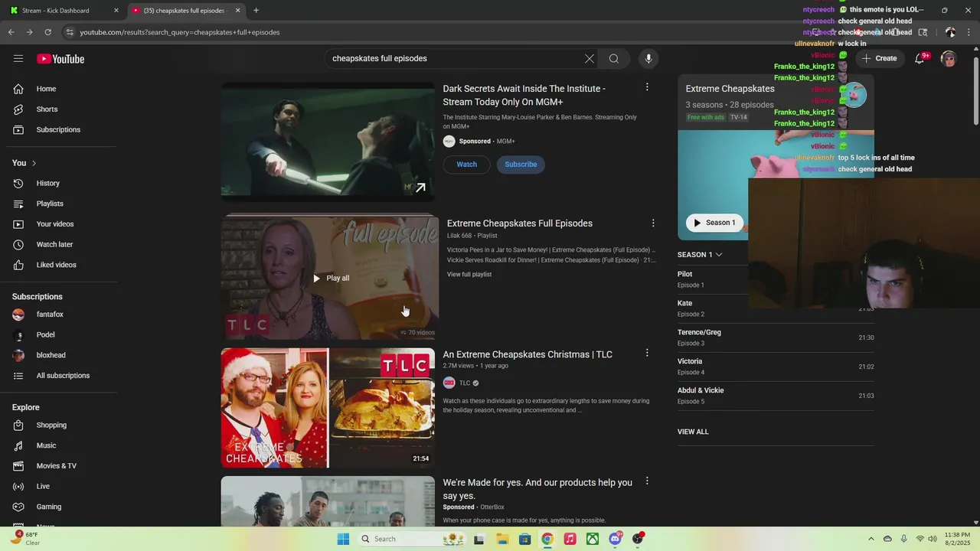Screen dimensions: 980x551
Task: Open Chrome from the taskbar
Action: (x=547, y=539)
